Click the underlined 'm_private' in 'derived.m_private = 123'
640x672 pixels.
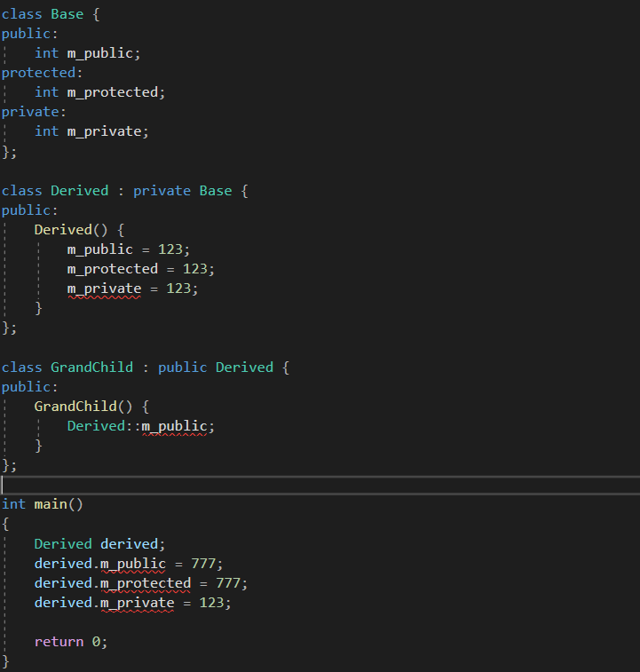tap(138, 604)
